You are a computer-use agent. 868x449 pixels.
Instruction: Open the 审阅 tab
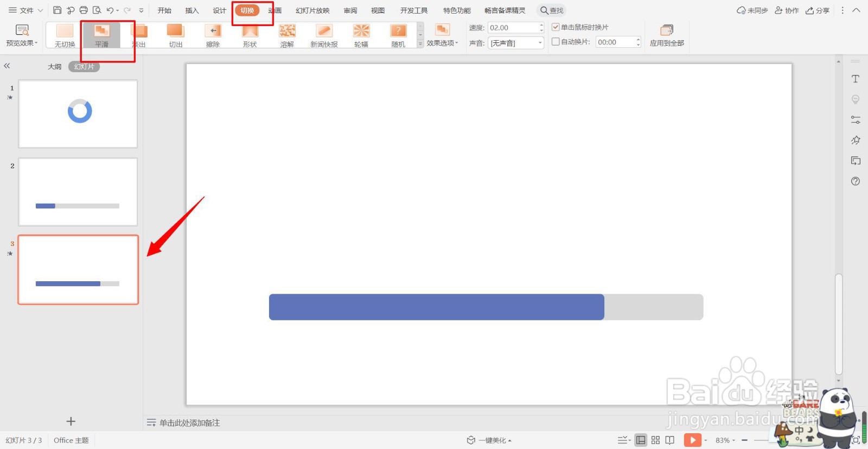tap(350, 10)
